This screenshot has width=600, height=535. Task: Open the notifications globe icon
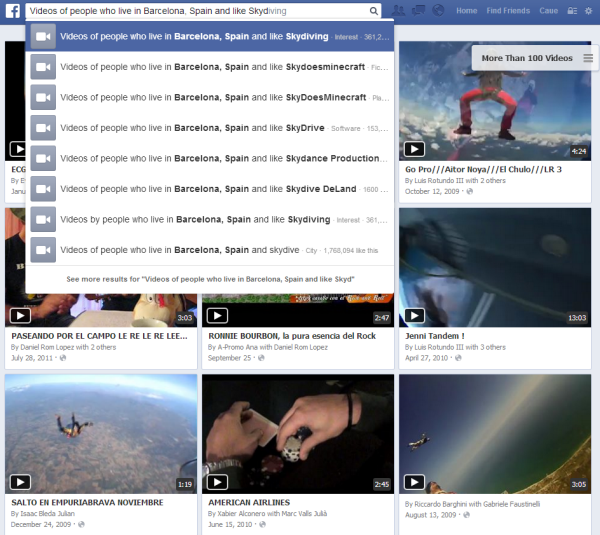pyautogui.click(x=436, y=11)
